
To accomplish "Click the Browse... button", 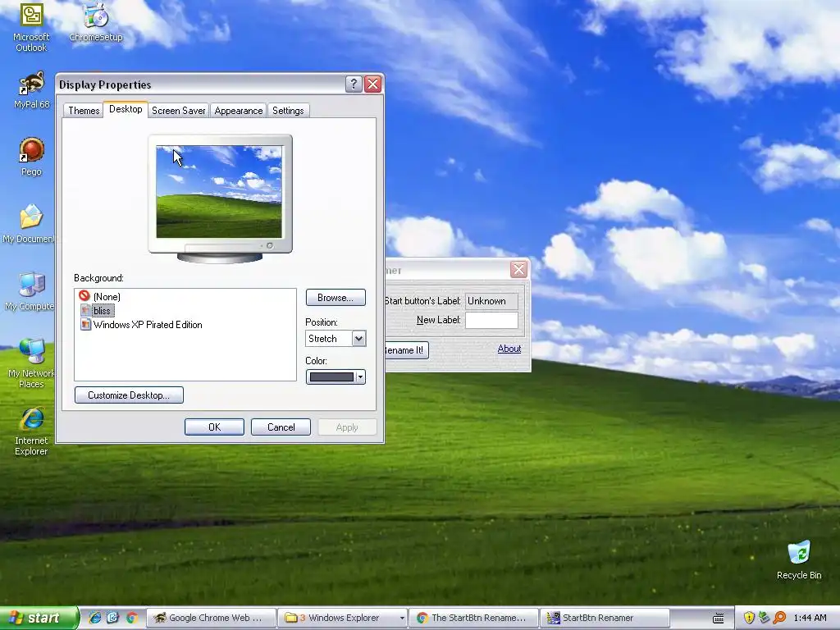I will [336, 297].
